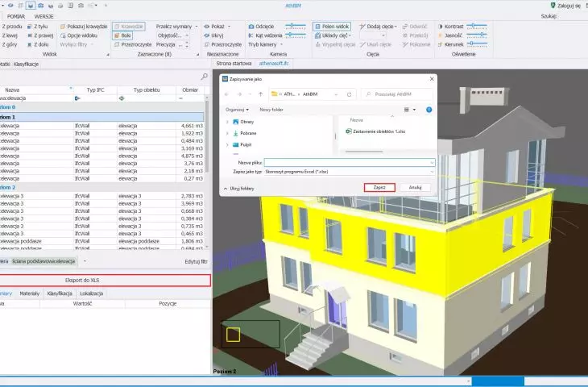The height and width of the screenshot is (387, 588).
Task: Toggle 'Przezroczyste' for unselected objects
Action: click(x=223, y=44)
